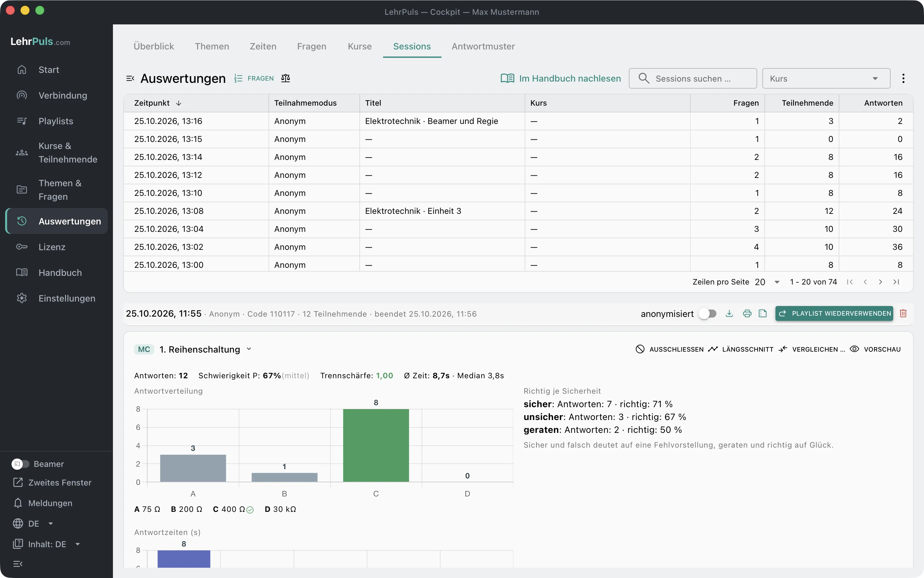Click VERGLEICHEN ... button
The width and height of the screenshot is (924, 578).
pos(812,349)
